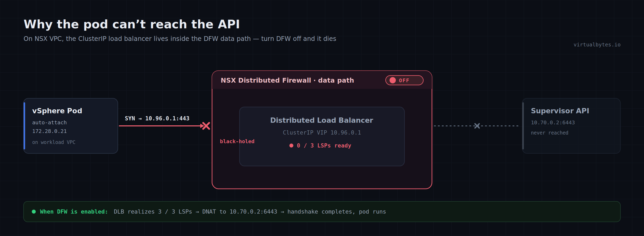Click 'When DFW is enabled:' label
The height and width of the screenshot is (236, 644).
pyautogui.click(x=74, y=212)
